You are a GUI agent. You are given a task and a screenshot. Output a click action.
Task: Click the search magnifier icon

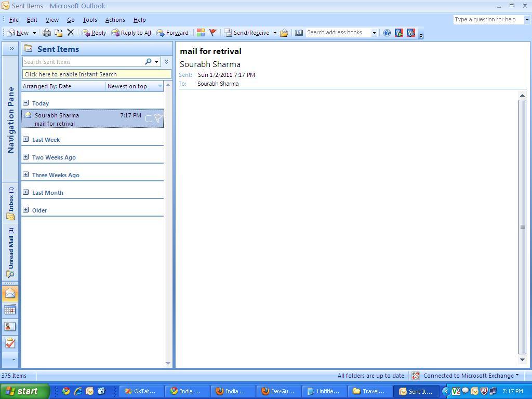148,61
